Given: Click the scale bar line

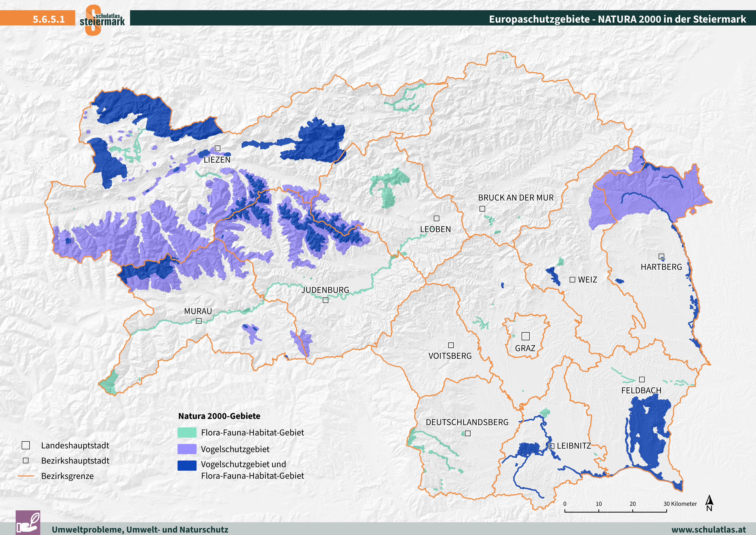Looking at the screenshot, I should point(615,511).
